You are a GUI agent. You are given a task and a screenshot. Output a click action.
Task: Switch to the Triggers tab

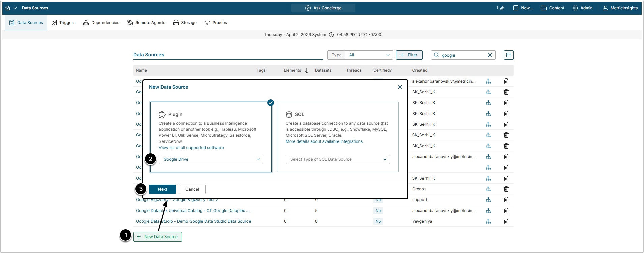tap(63, 23)
